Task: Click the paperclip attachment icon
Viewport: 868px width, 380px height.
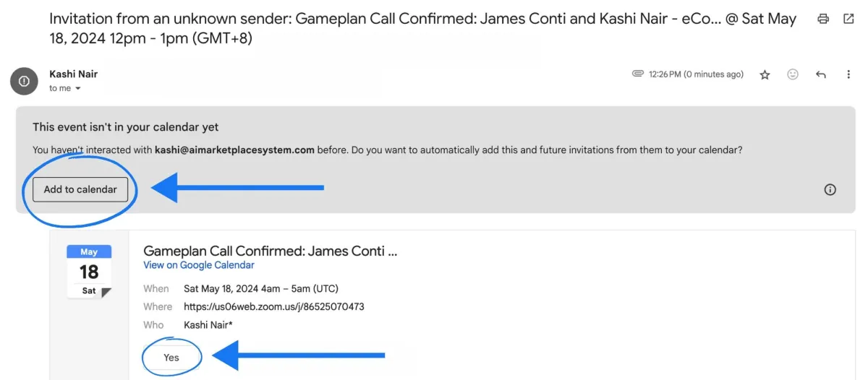Action: tap(638, 74)
